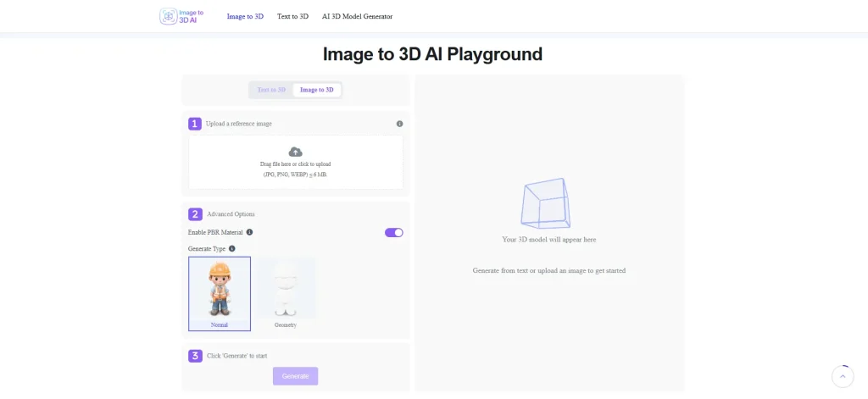The image size is (868, 399).
Task: Click the info icon beside Upload a reference image
Action: pos(400,124)
